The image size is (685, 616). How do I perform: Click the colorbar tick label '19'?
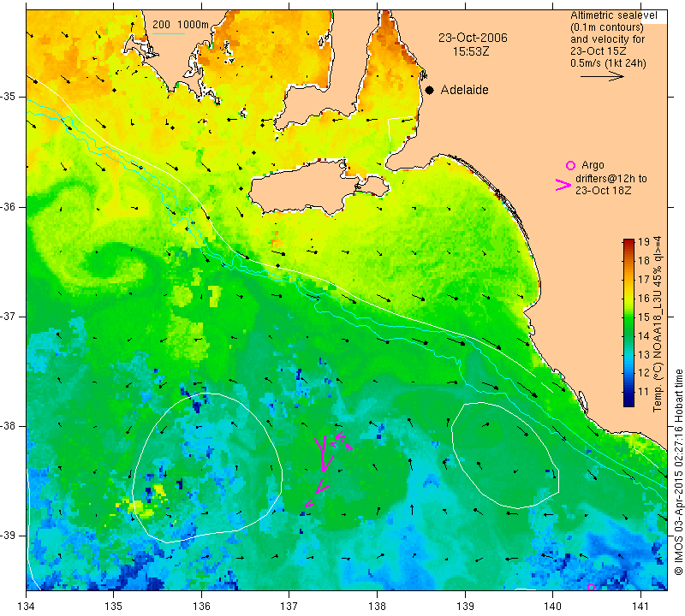pos(644,242)
